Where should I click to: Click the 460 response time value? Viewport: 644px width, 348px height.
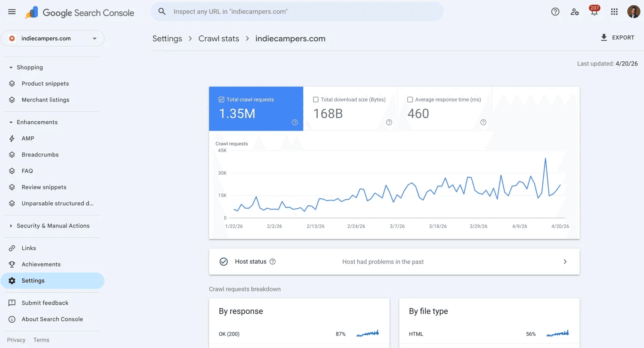(418, 114)
